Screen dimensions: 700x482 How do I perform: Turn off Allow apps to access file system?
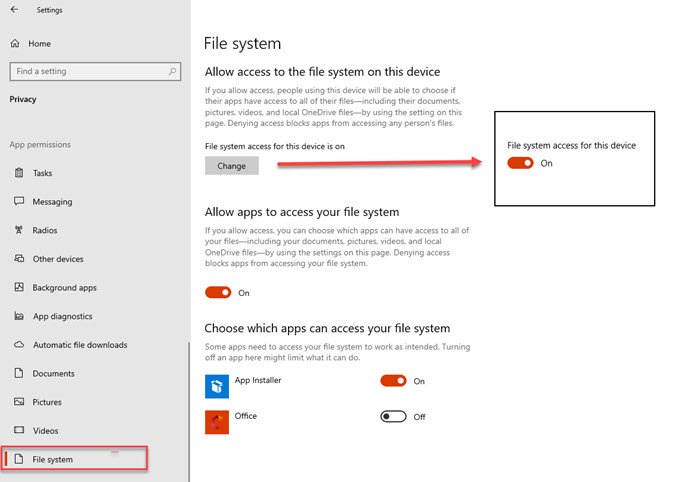(218, 293)
